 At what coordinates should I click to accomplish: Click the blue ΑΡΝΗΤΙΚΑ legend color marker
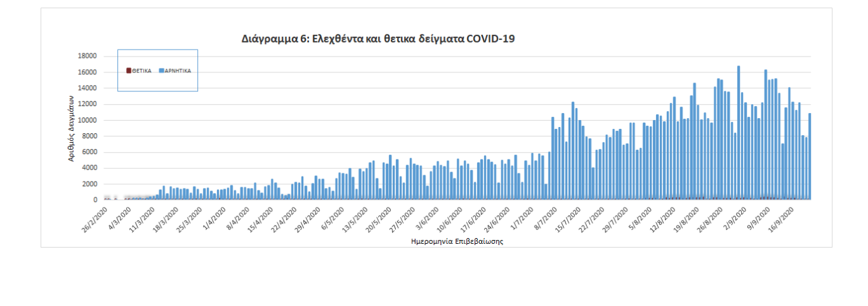(161, 70)
